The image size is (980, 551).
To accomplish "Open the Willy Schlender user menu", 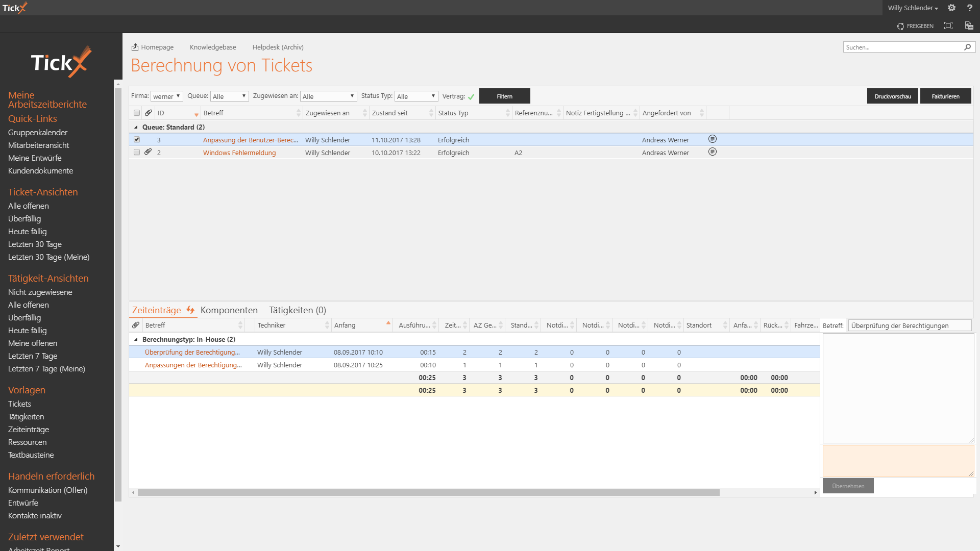I will point(913,8).
